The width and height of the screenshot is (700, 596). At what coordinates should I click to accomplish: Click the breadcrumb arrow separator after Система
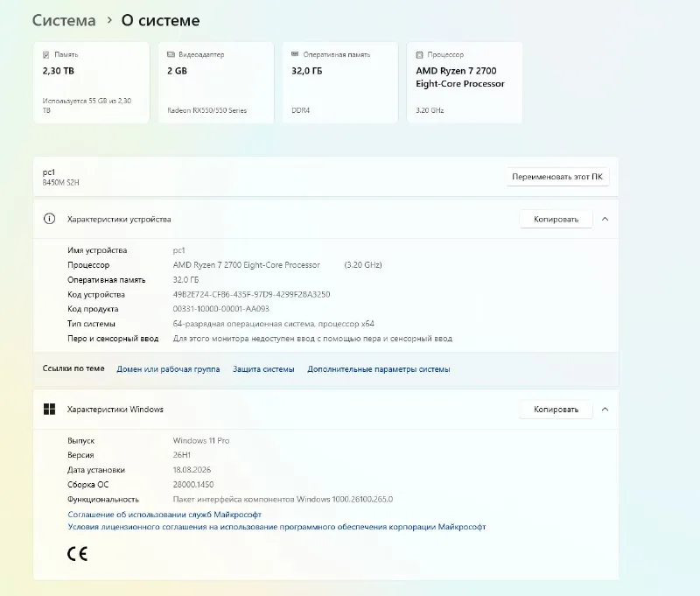(x=108, y=20)
